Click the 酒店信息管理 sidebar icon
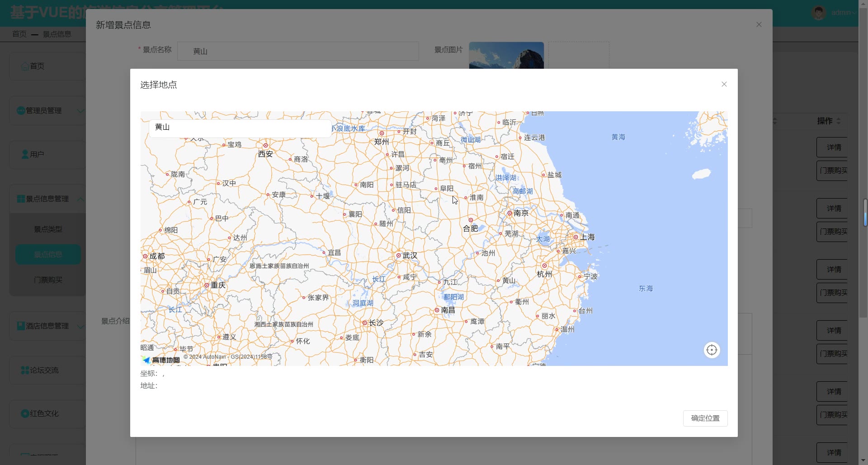 (21, 326)
